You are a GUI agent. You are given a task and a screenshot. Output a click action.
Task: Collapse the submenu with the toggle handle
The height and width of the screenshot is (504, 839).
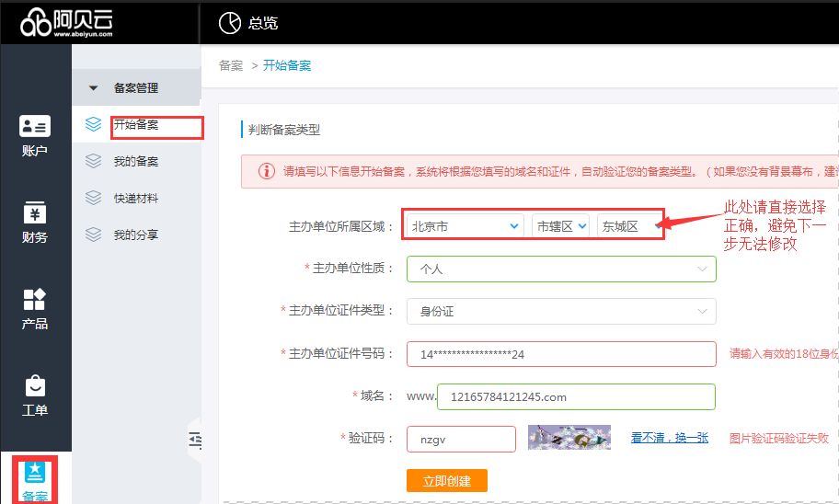pyautogui.click(x=195, y=441)
